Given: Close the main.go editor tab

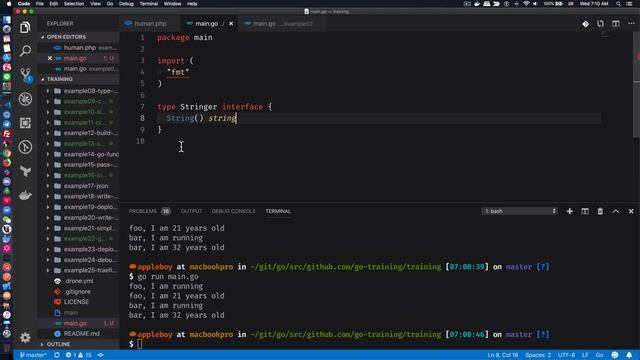Looking at the screenshot, I should click(x=231, y=24).
